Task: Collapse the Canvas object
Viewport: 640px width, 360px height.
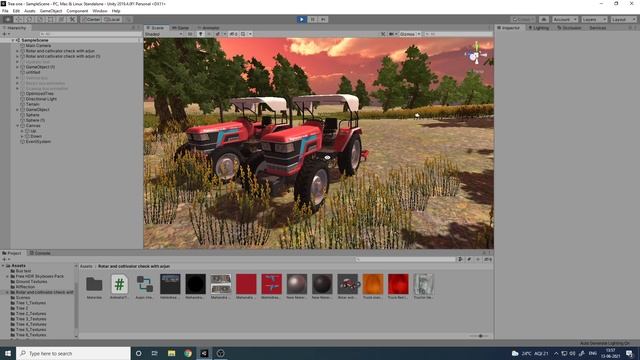Action: [x=18, y=126]
